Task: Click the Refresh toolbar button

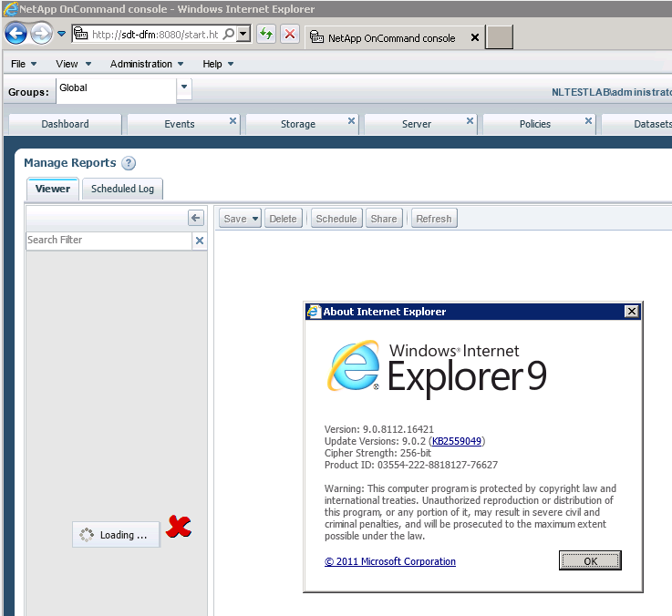Action: (x=434, y=219)
